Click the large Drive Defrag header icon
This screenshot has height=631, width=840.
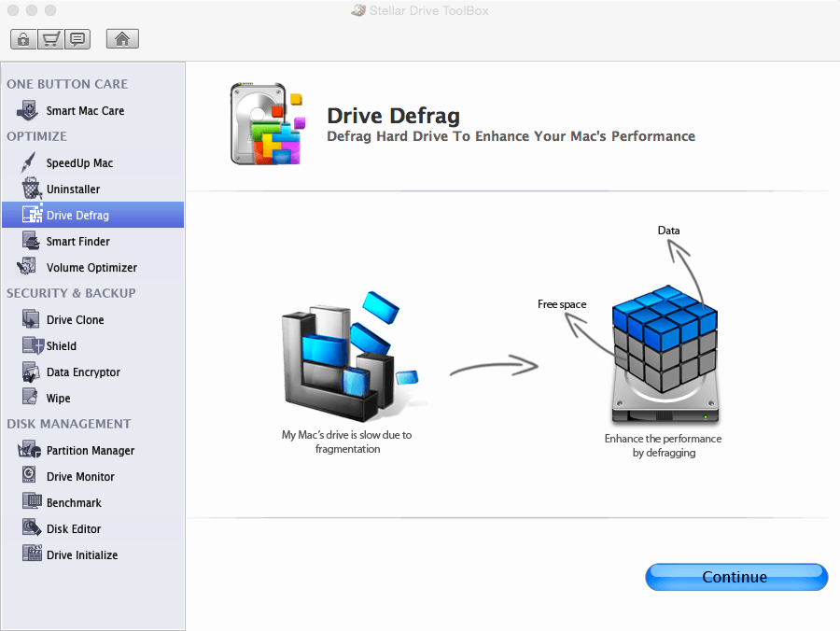click(x=267, y=124)
